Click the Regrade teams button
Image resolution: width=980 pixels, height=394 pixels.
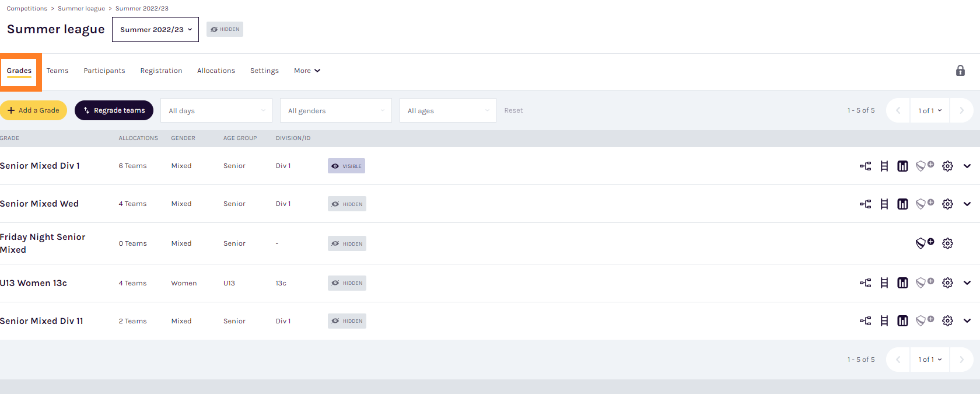point(114,110)
